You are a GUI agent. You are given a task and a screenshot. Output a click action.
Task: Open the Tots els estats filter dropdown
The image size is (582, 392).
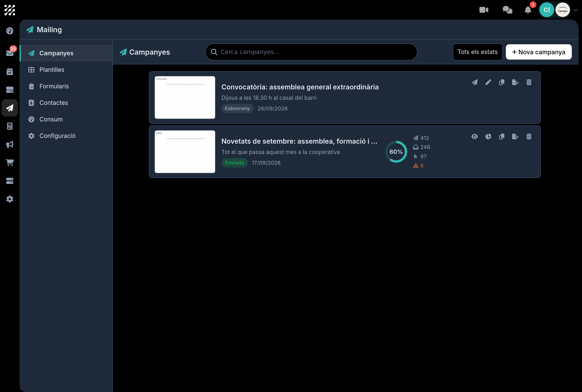coord(477,52)
